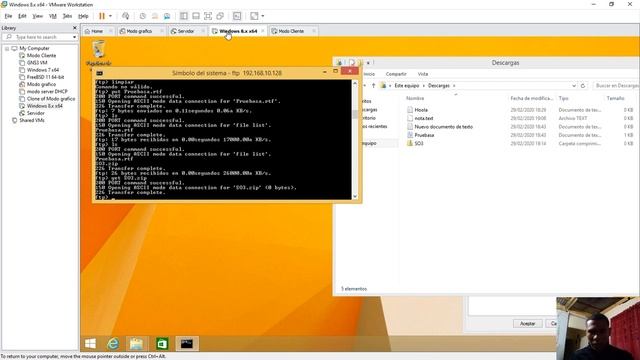The height and width of the screenshot is (360, 640).
Task: Collapse the My Computer tree node
Action: 7,48
